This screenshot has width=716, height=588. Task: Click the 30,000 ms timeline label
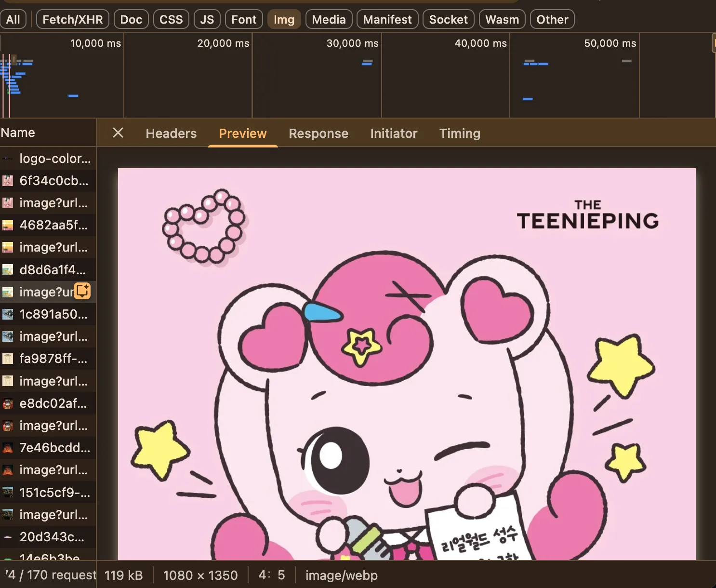tap(352, 43)
